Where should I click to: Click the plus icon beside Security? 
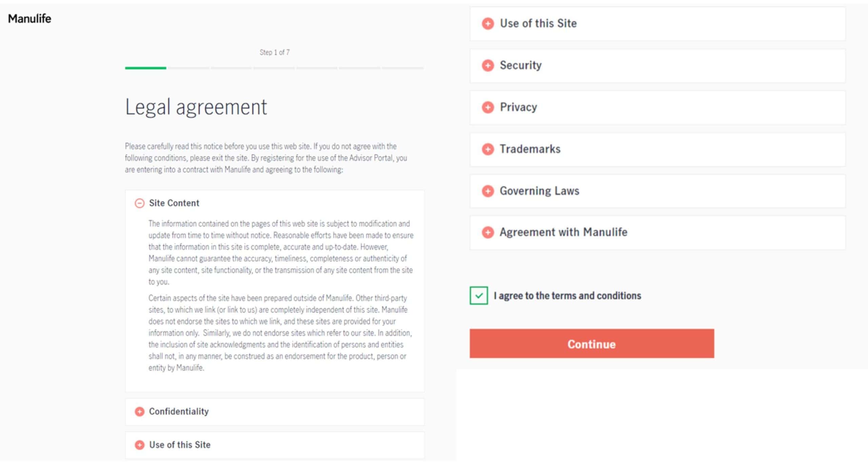488,66
